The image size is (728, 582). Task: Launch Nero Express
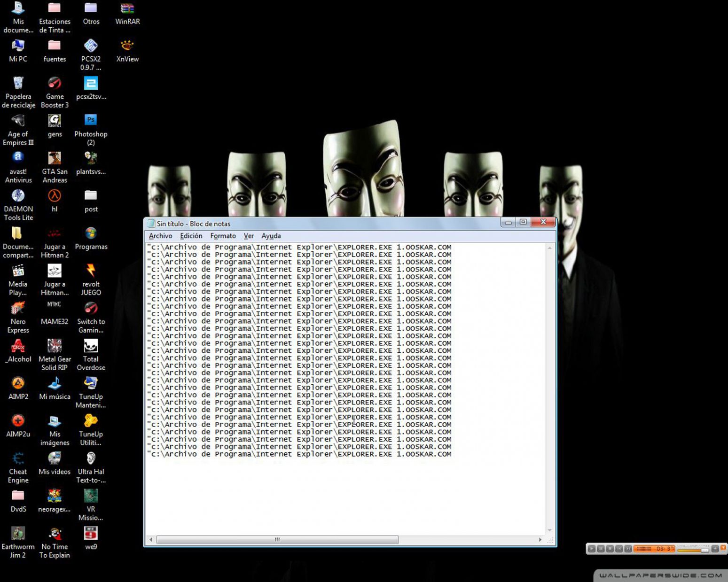pyautogui.click(x=18, y=310)
